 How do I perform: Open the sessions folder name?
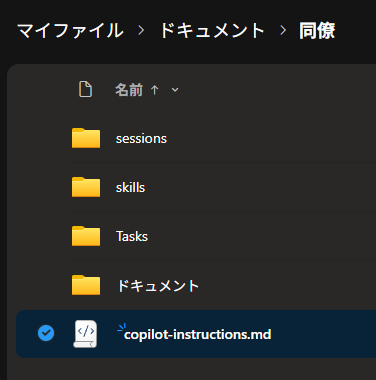click(x=141, y=138)
